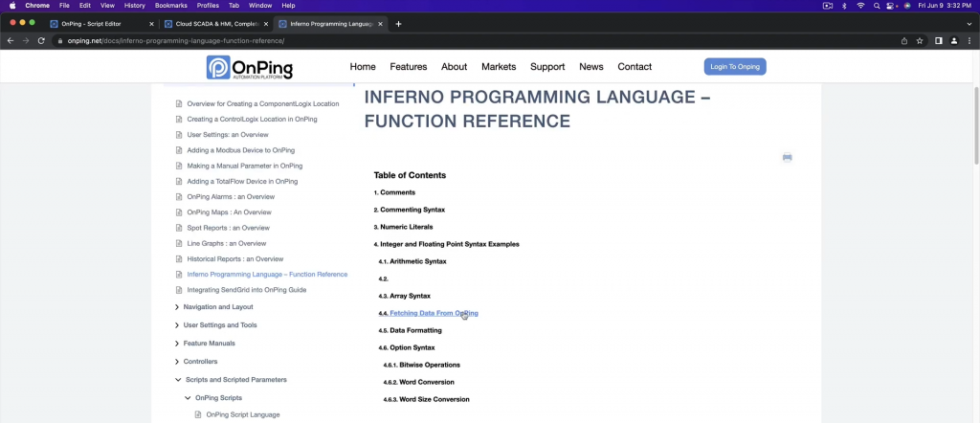Open OnPing Alarms : an Overview doc
980x423 pixels.
click(231, 197)
